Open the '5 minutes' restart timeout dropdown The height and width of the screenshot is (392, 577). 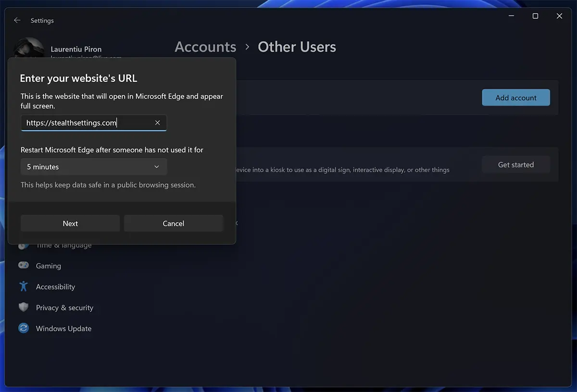[94, 167]
